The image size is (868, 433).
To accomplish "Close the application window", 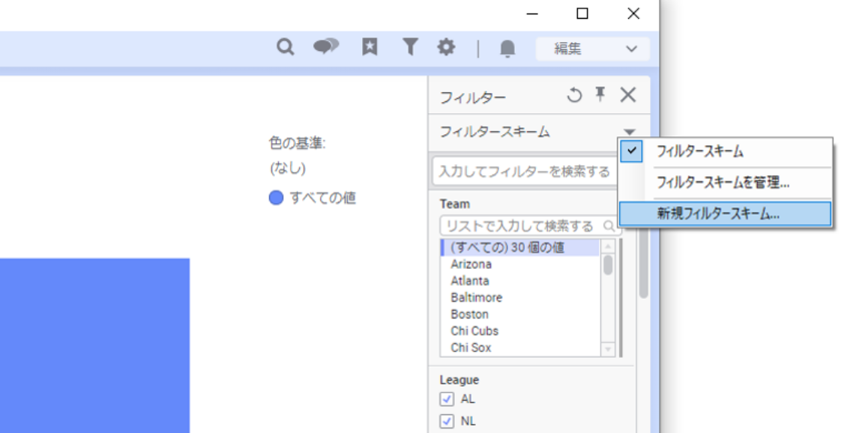I will (x=633, y=13).
